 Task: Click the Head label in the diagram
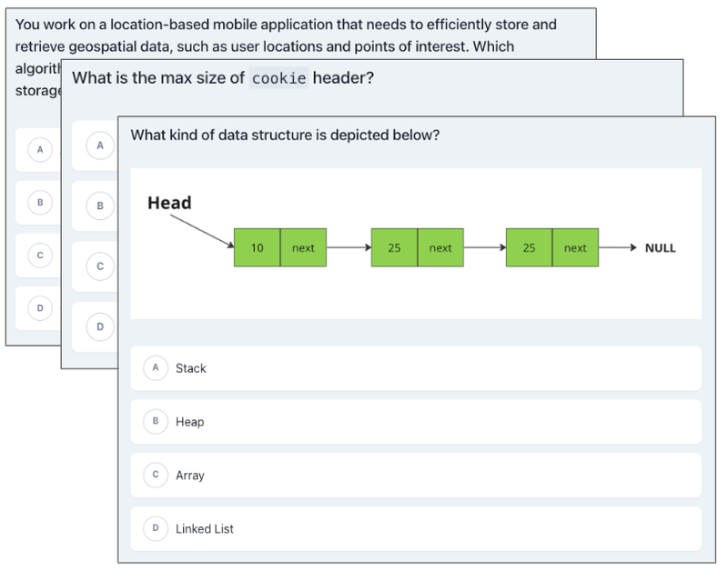169,203
